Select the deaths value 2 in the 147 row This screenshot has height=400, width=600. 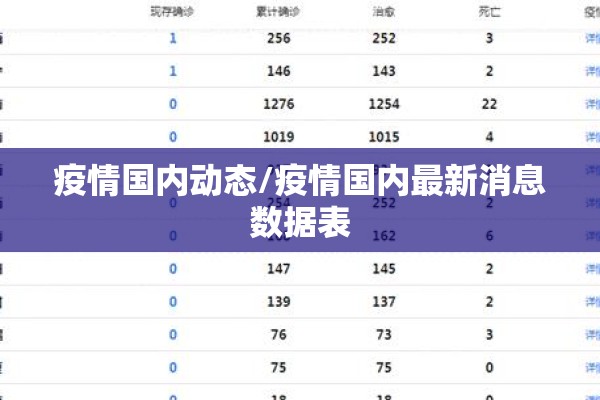[x=489, y=268]
